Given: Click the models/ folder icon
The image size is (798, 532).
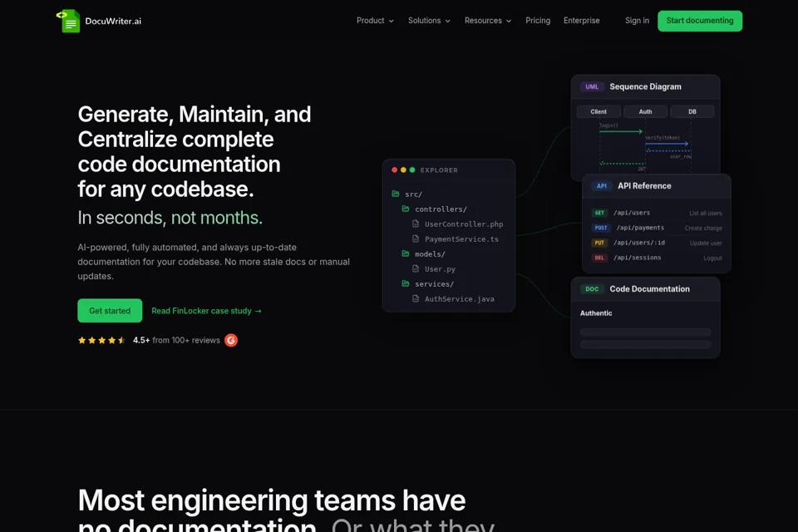Looking at the screenshot, I should coord(406,254).
